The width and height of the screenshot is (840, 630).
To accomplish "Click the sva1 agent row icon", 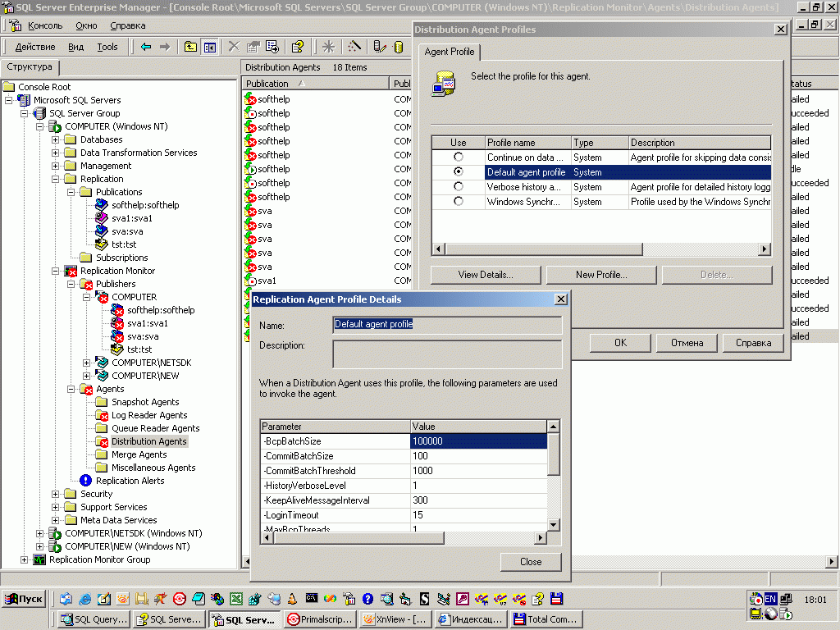I will 250,281.
